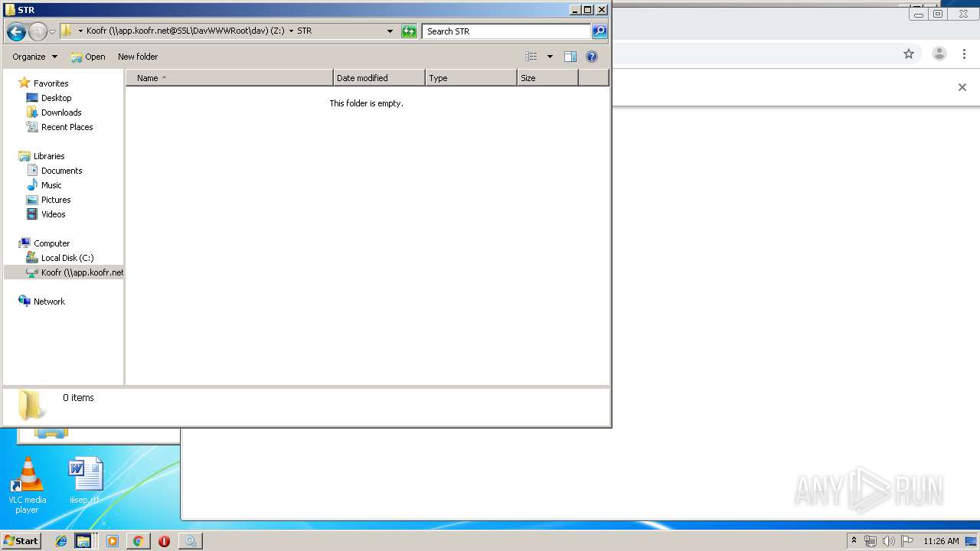980x551 pixels.
Task: Open the STR window title bar folder icon
Action: point(9,10)
